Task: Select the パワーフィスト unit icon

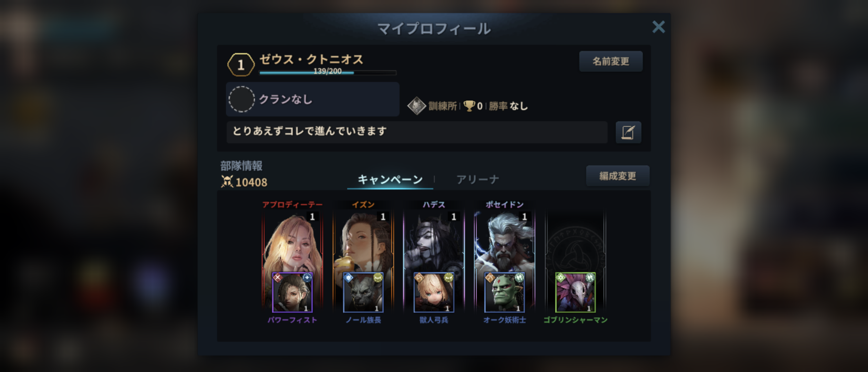Action: click(292, 292)
